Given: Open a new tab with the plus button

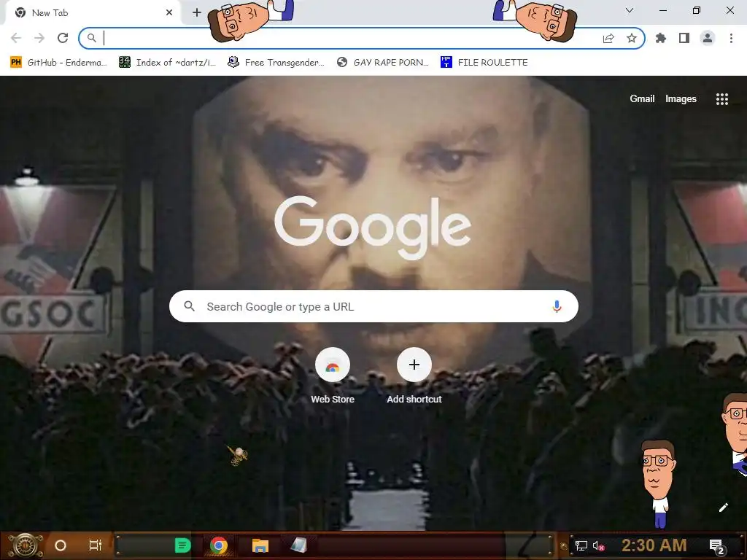Looking at the screenshot, I should point(197,12).
